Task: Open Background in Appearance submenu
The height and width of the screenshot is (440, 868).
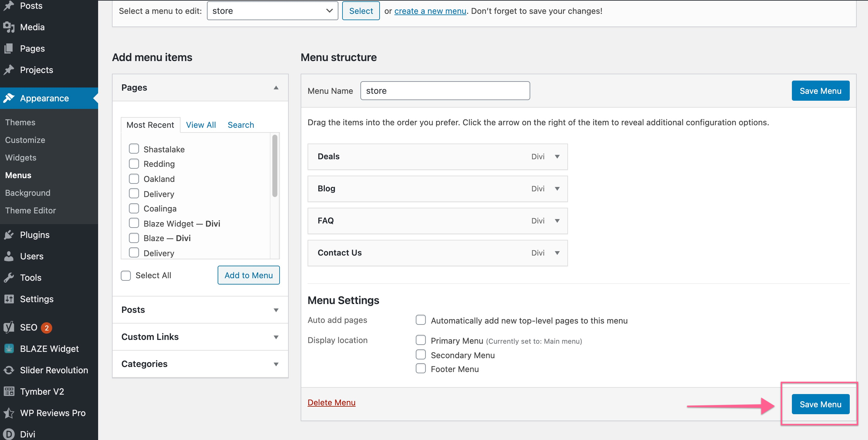Action: [28, 193]
